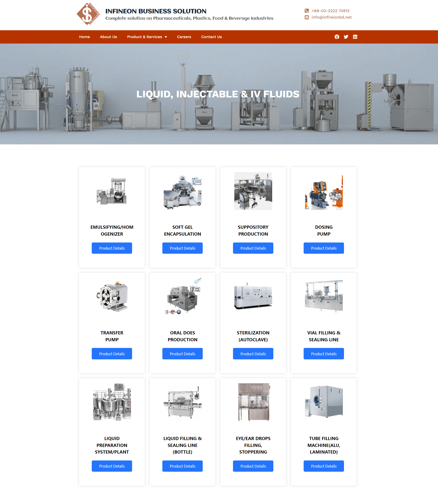Open the company's Twitter profile
Screen dimensions: 438x504
346,37
